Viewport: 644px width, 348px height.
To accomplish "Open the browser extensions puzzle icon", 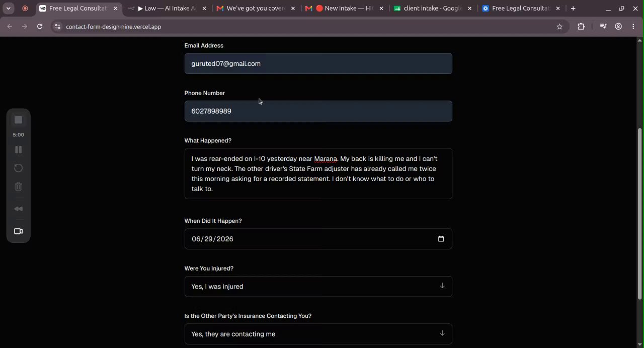I will [x=581, y=27].
